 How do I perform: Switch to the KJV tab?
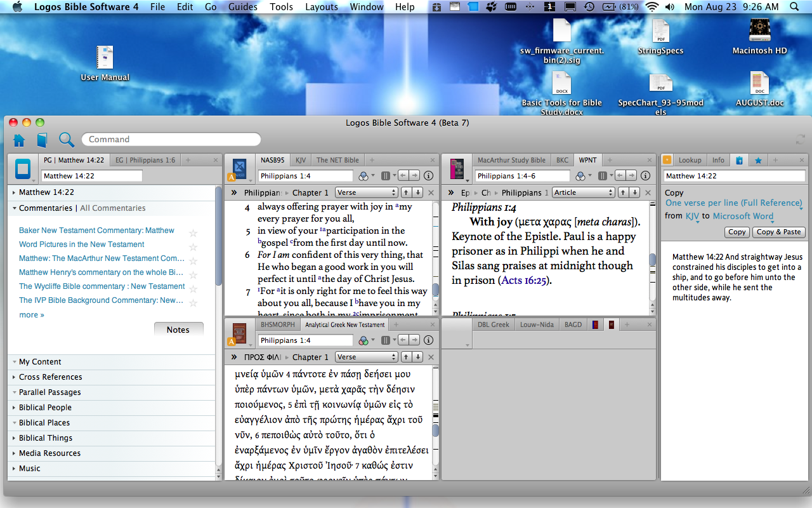click(x=301, y=160)
